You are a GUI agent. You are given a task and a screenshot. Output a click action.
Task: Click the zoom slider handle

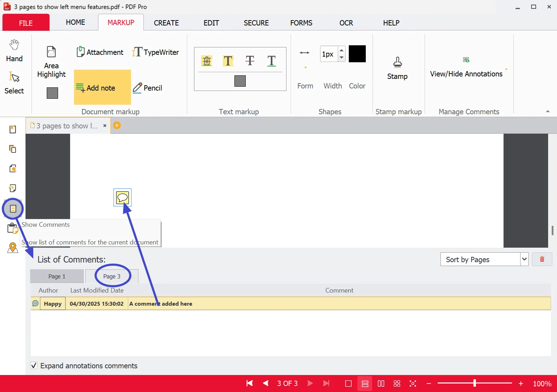coord(475,383)
